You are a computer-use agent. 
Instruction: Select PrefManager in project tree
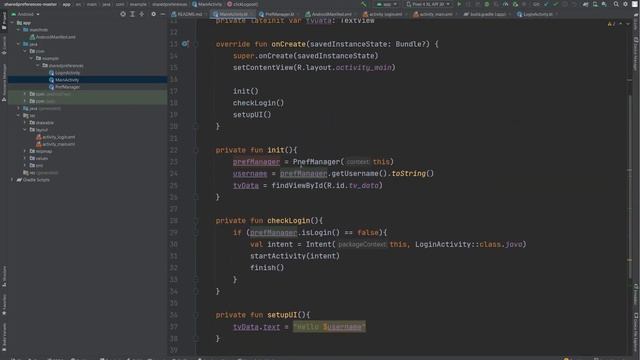[x=67, y=87]
